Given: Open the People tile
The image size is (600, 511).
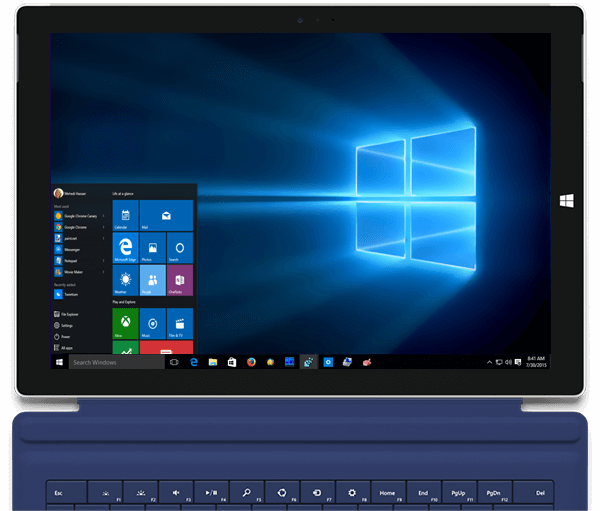Looking at the screenshot, I should [x=153, y=280].
